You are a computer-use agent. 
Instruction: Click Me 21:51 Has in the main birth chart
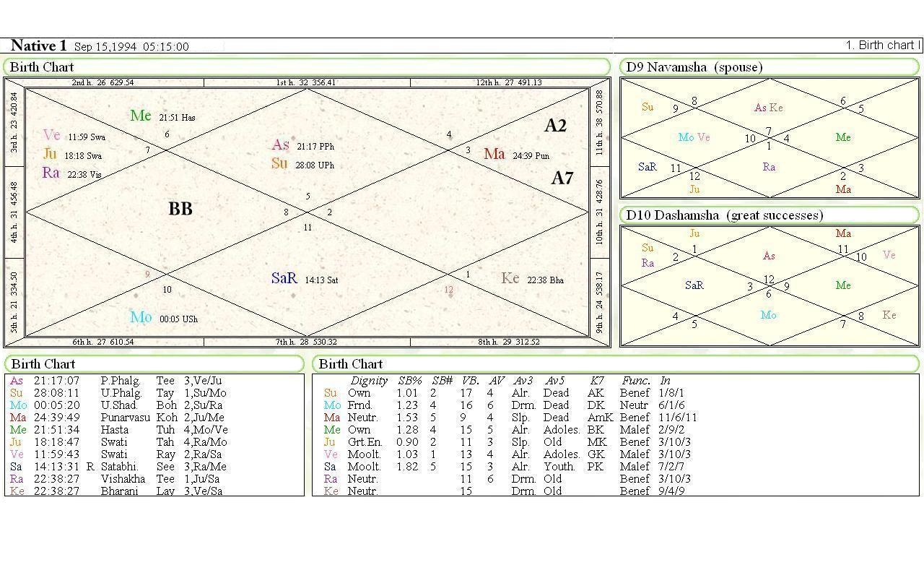point(162,116)
